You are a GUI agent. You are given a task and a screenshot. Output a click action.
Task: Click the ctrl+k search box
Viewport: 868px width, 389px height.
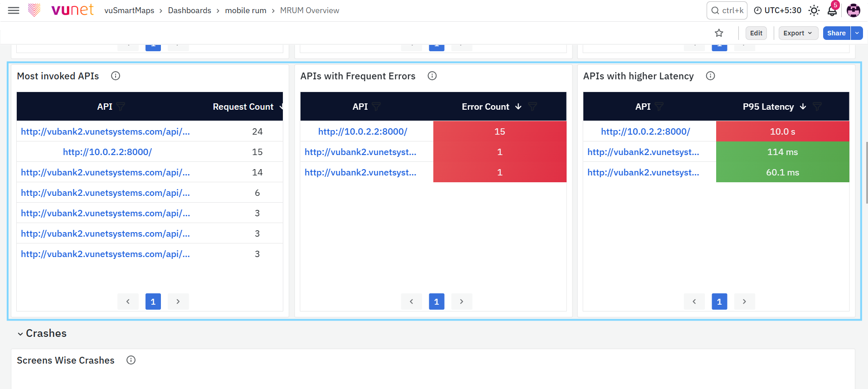pos(727,10)
